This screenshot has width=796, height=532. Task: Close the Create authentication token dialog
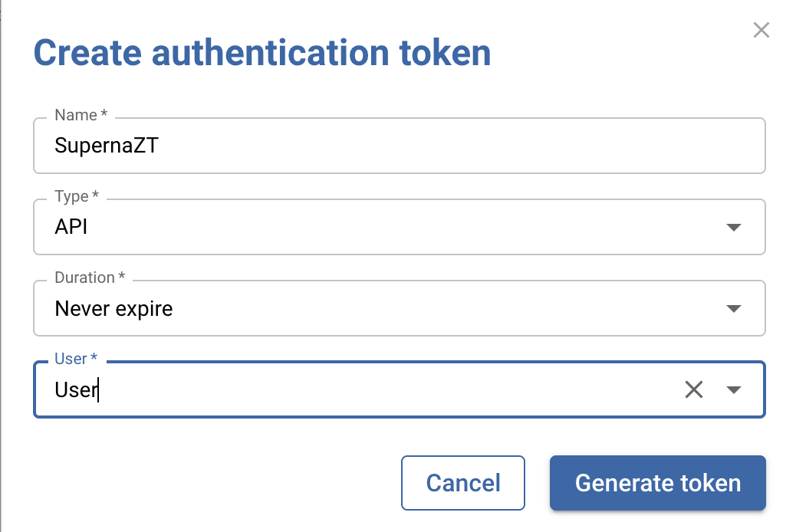pos(761,31)
